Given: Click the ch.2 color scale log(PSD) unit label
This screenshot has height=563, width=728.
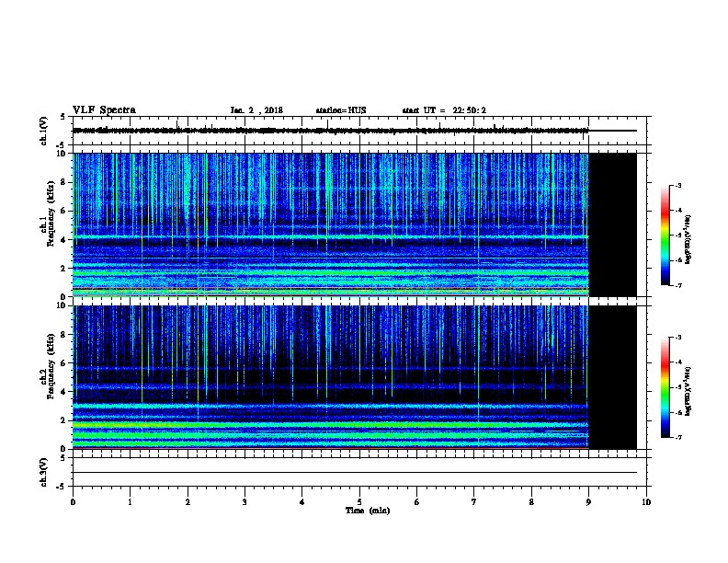Looking at the screenshot, I should pos(688,391).
